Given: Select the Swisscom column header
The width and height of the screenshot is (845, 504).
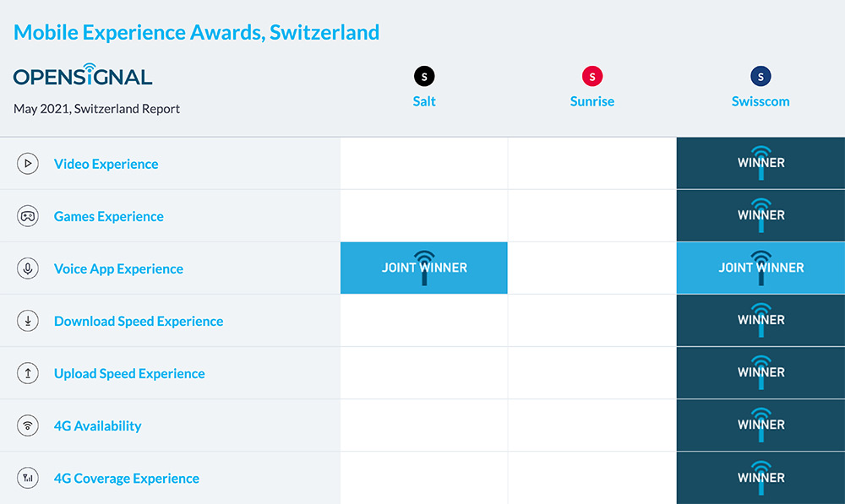Looking at the screenshot, I should click(x=760, y=101).
